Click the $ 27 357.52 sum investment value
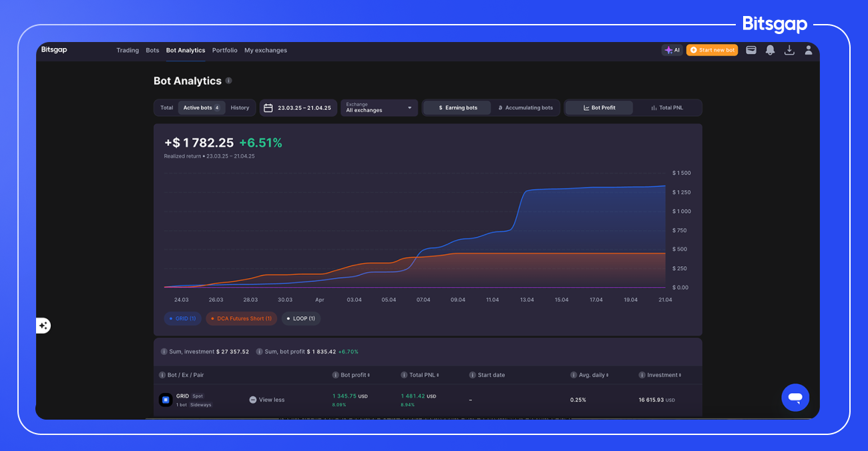Viewport: 868px width, 451px height. tap(232, 352)
